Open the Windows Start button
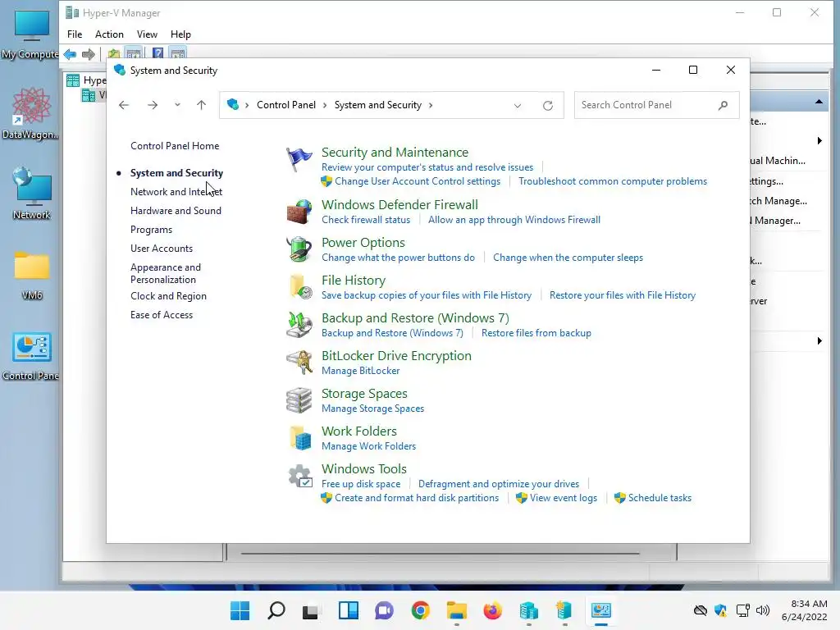Viewport: 840px width, 630px height. click(x=240, y=610)
